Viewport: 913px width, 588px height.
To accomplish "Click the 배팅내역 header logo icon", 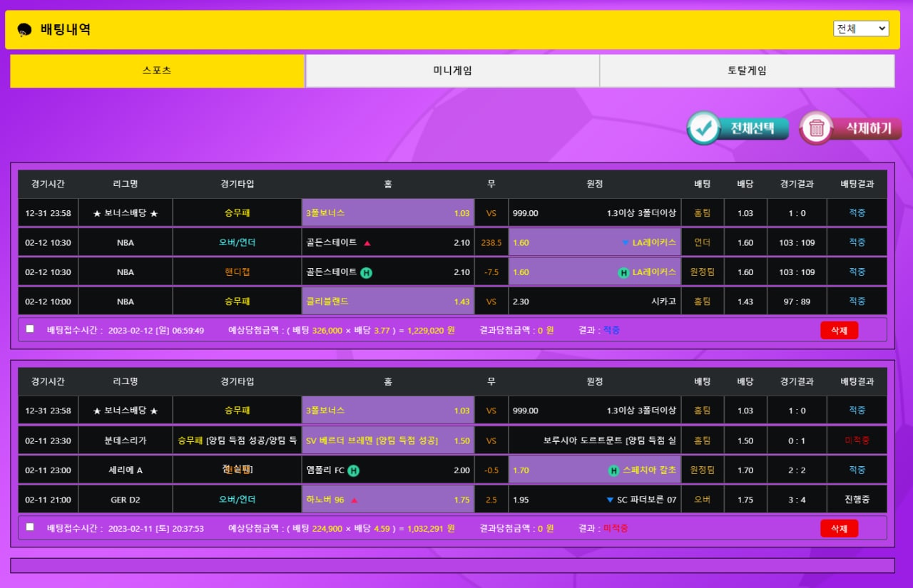I will (24, 30).
